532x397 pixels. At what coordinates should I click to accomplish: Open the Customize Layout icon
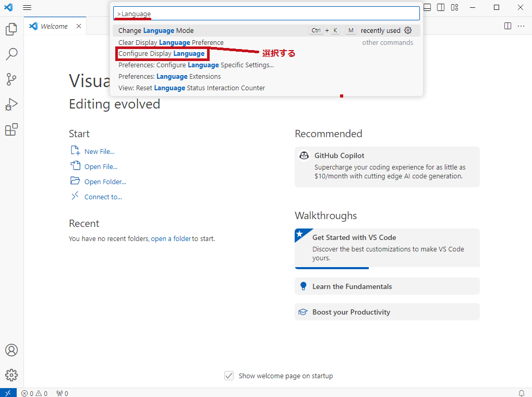click(455, 7)
